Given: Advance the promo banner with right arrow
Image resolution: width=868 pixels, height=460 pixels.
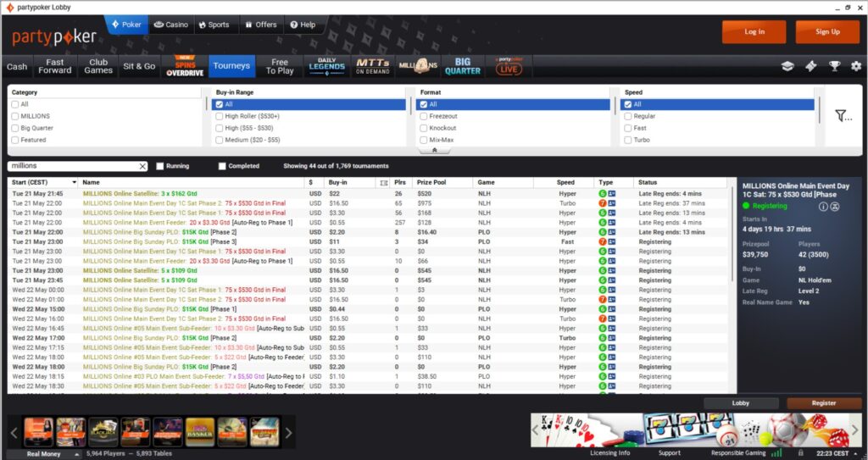Looking at the screenshot, I should (854, 430).
